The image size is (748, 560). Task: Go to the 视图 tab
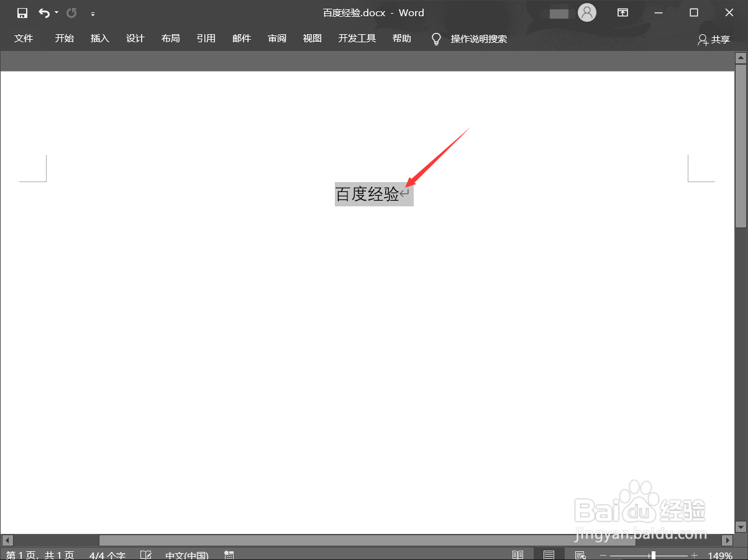coord(312,39)
